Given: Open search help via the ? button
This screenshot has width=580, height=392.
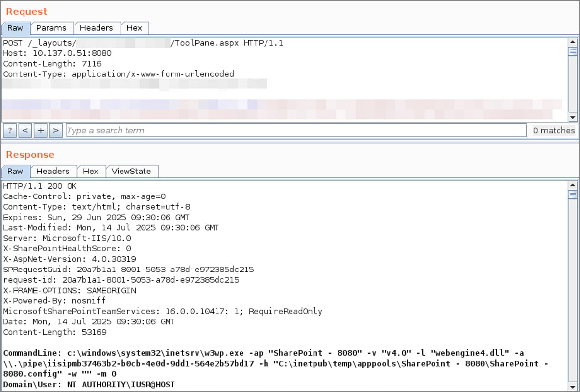Looking at the screenshot, I should [9, 130].
